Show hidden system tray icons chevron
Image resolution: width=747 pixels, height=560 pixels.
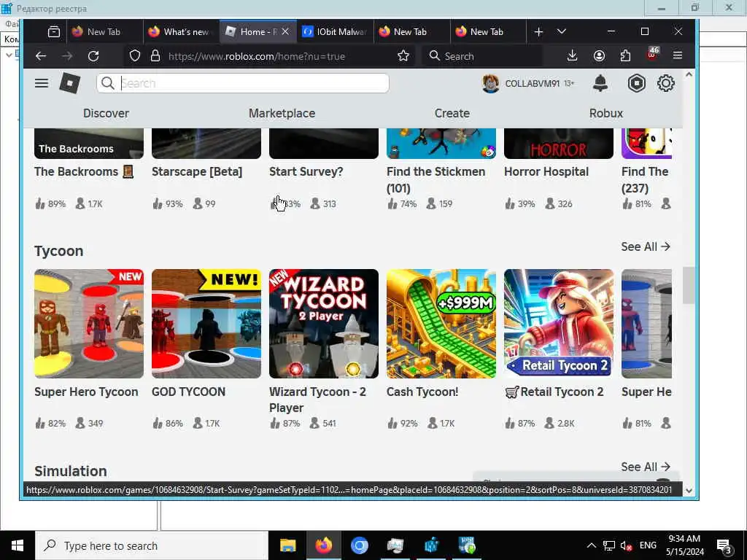591,545
